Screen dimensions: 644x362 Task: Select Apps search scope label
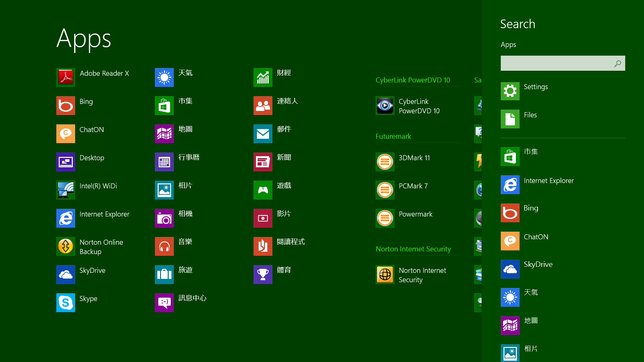(x=508, y=45)
